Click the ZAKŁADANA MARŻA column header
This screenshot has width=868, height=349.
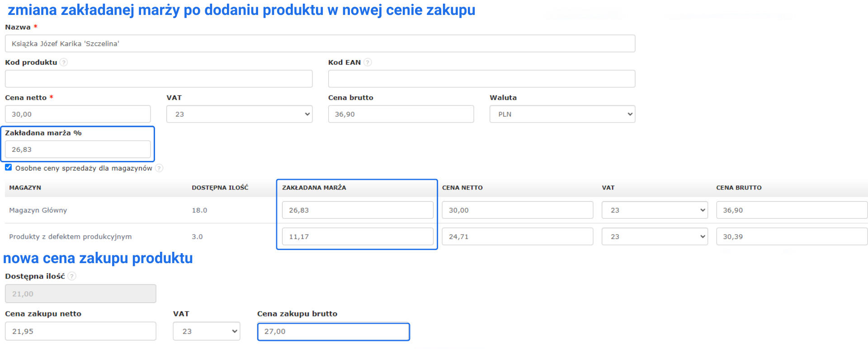click(x=314, y=188)
